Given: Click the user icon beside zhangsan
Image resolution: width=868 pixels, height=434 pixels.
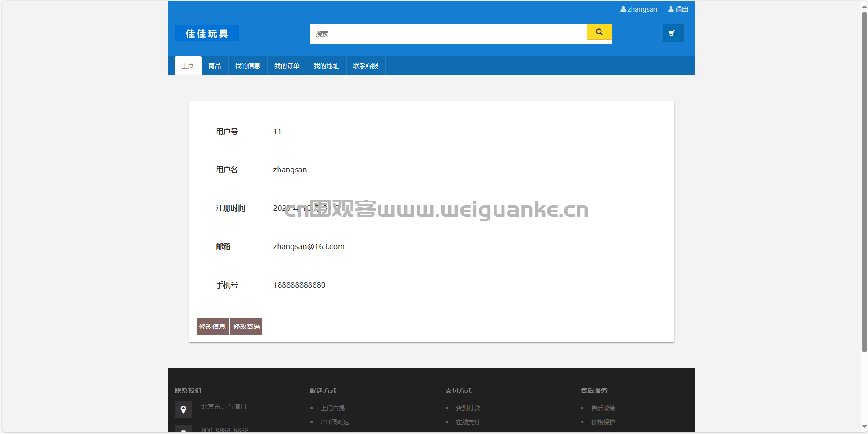Looking at the screenshot, I should click(623, 9).
